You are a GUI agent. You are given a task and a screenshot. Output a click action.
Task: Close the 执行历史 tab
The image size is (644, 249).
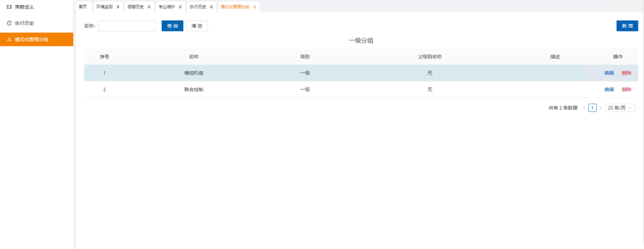point(212,7)
